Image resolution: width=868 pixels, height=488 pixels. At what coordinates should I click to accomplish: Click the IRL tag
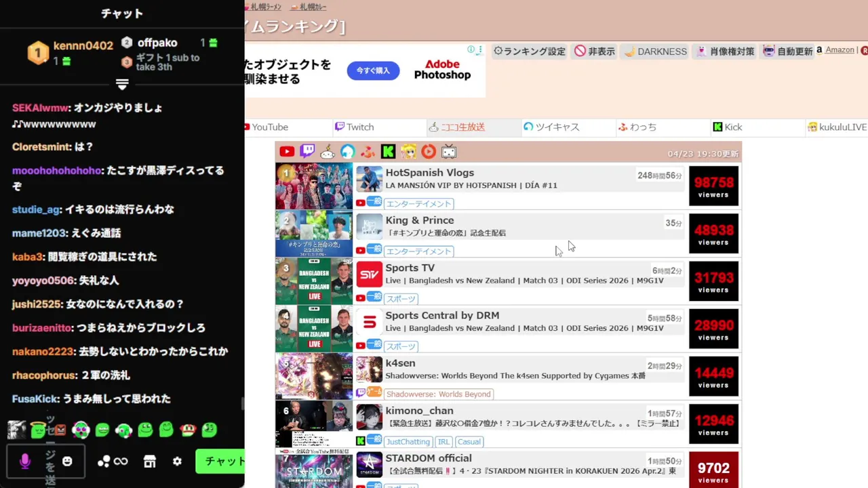click(443, 441)
